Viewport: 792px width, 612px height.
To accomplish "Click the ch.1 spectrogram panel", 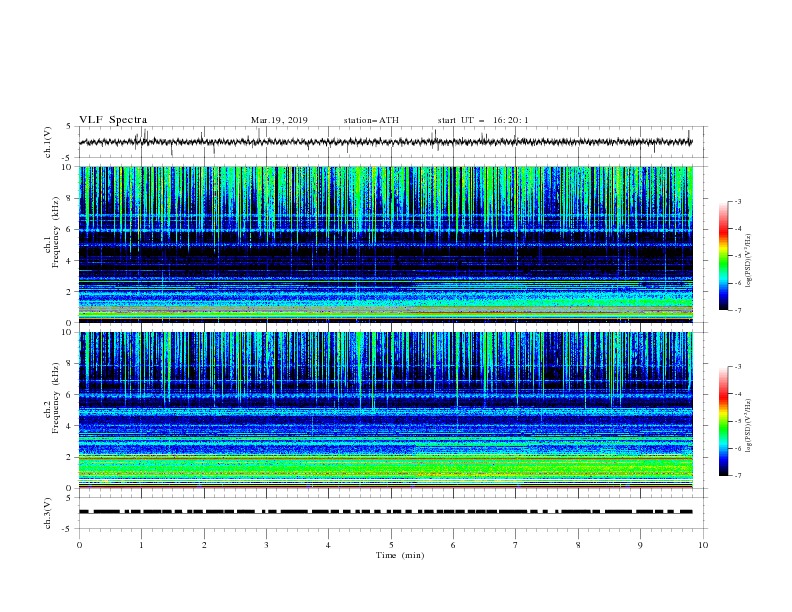I will coord(386,244).
